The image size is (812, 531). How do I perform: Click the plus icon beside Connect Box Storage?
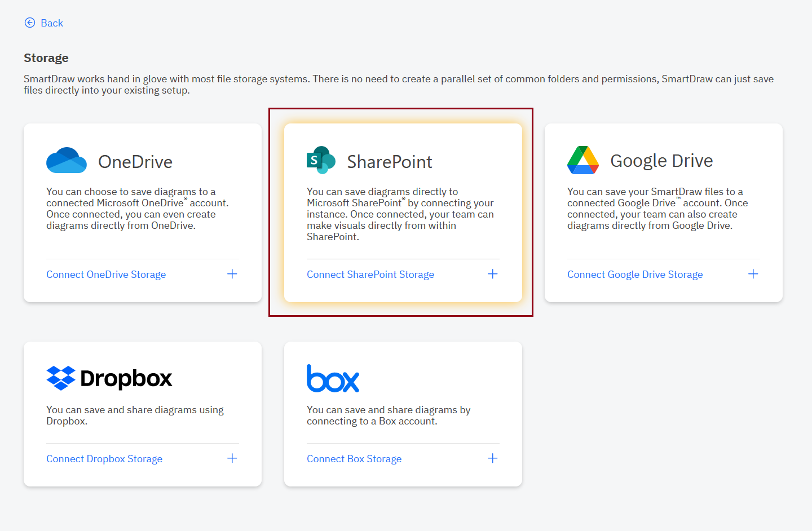492,458
